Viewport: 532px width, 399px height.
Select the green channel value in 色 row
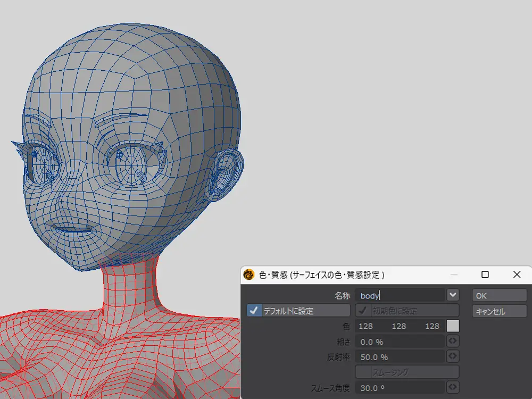click(399, 326)
